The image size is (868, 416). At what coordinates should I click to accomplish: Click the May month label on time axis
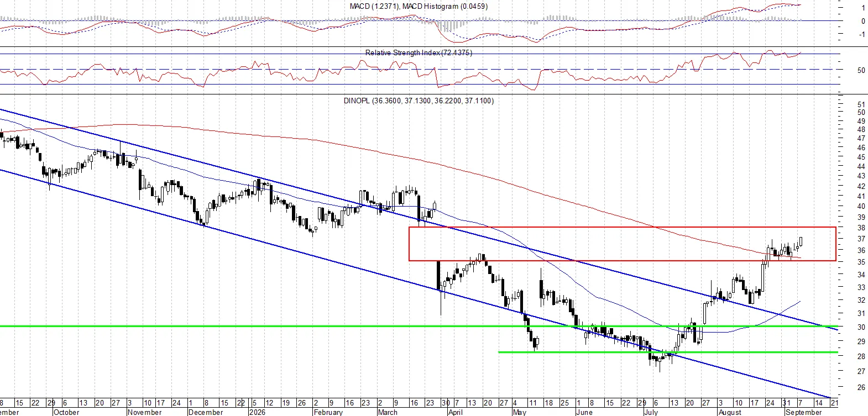click(519, 412)
